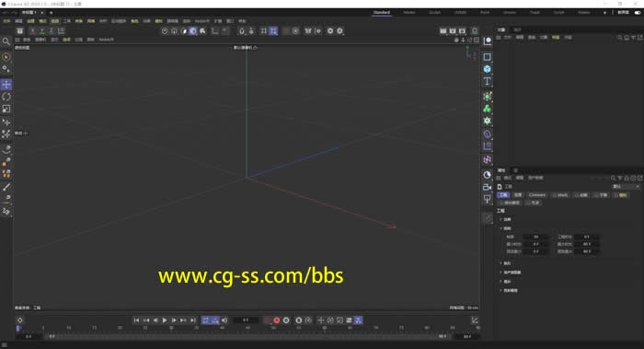The width and height of the screenshot is (644, 349).
Task: Jump to the end of the timeline
Action: (193, 320)
